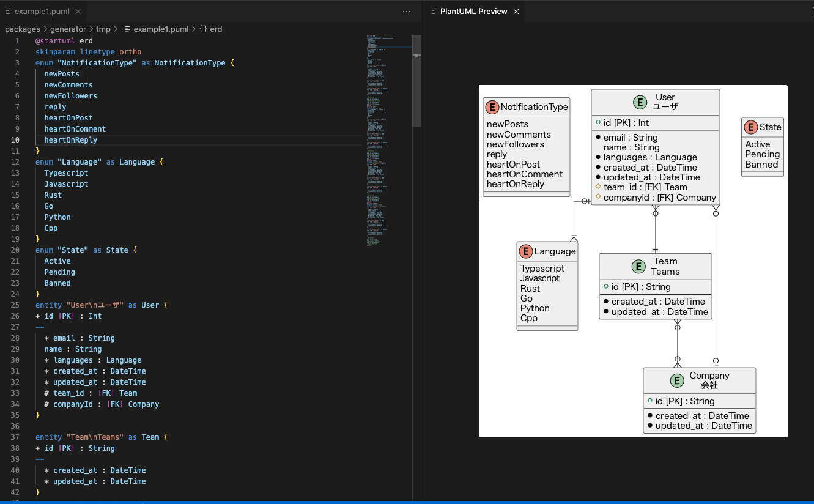814x504 pixels.
Task: Open the generator breadcrumb dropdown
Action: point(68,29)
